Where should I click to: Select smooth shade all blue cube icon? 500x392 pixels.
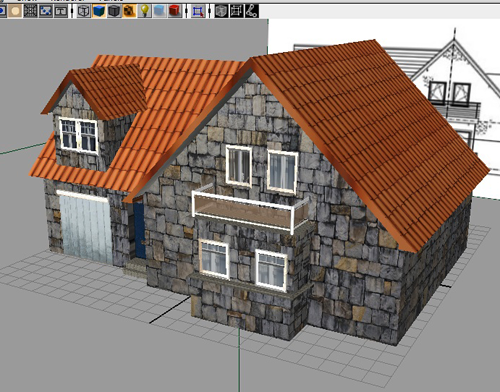coord(99,11)
